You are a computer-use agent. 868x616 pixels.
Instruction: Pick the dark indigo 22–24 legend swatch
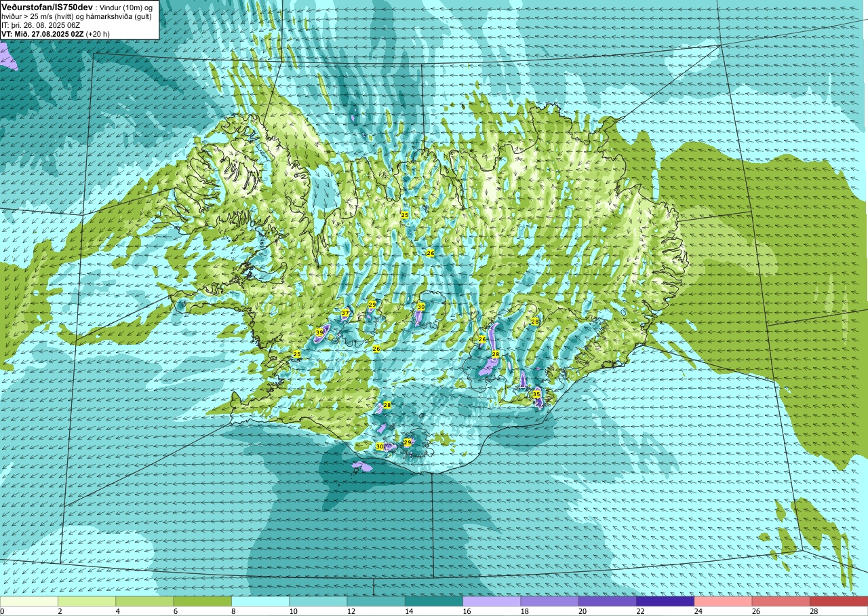point(665,601)
